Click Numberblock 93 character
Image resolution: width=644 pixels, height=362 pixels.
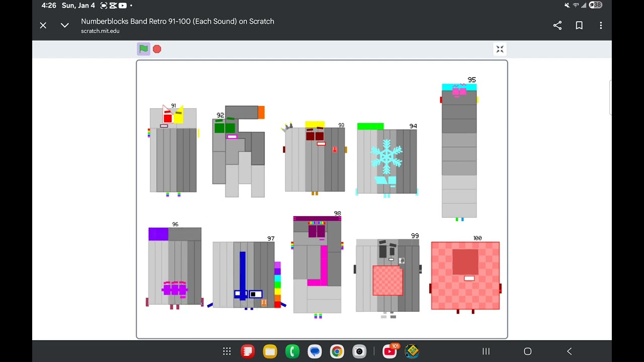(x=314, y=157)
